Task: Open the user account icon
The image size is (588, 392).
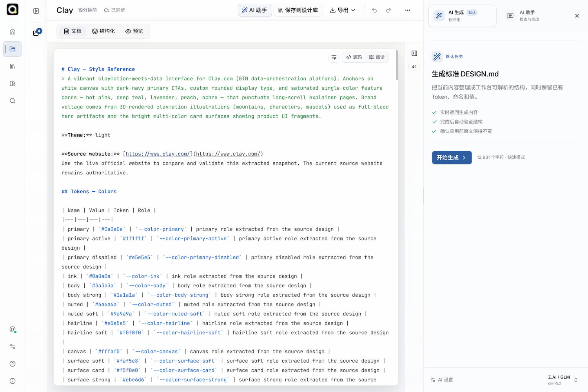Action: click(13, 329)
